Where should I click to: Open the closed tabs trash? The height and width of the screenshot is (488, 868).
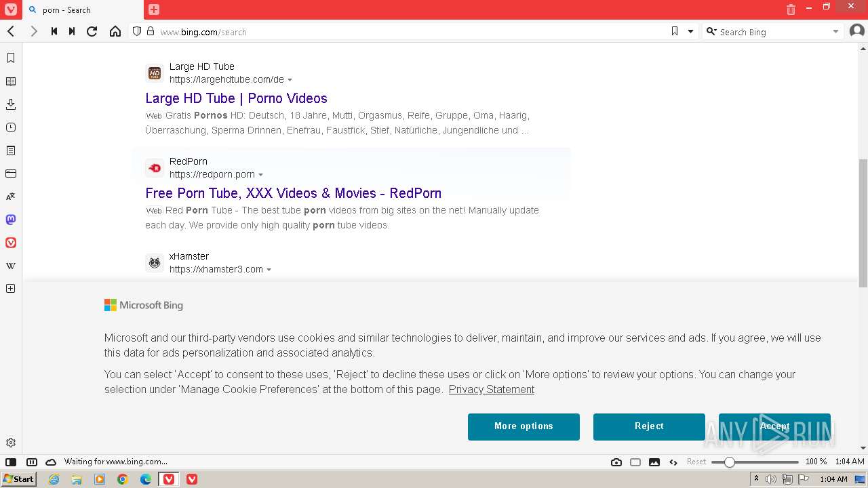(x=791, y=9)
